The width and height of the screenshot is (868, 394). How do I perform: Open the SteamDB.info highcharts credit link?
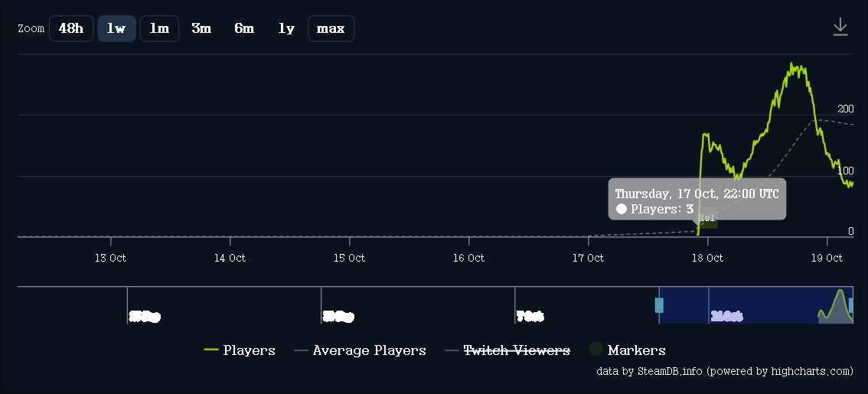[725, 371]
